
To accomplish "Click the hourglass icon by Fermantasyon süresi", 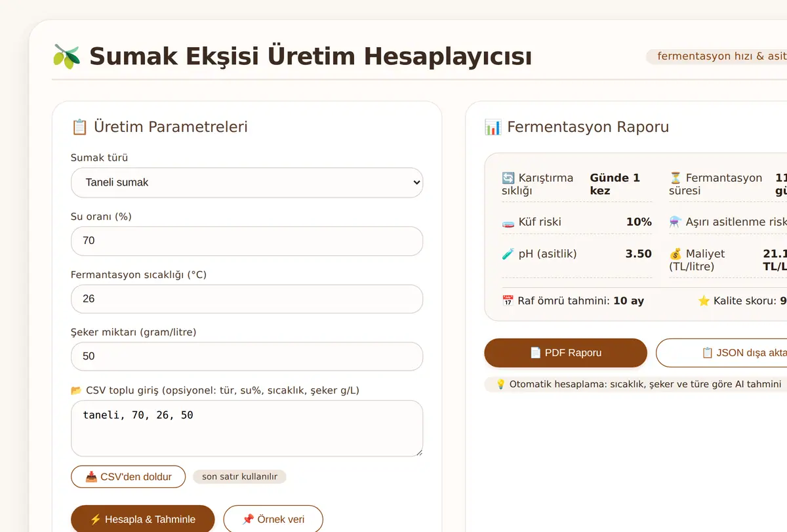I will point(676,178).
